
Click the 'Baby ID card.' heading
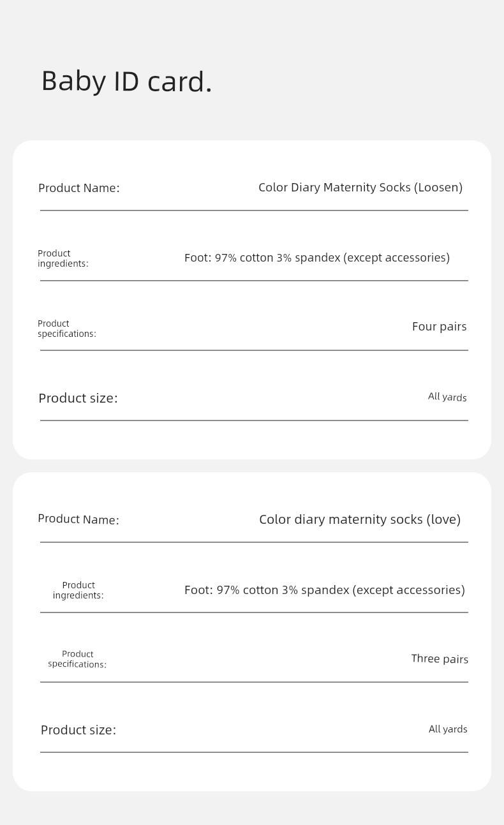[x=126, y=82]
